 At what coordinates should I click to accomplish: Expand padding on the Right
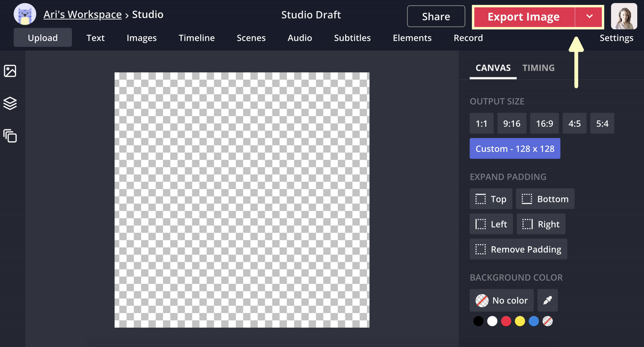[x=541, y=224]
